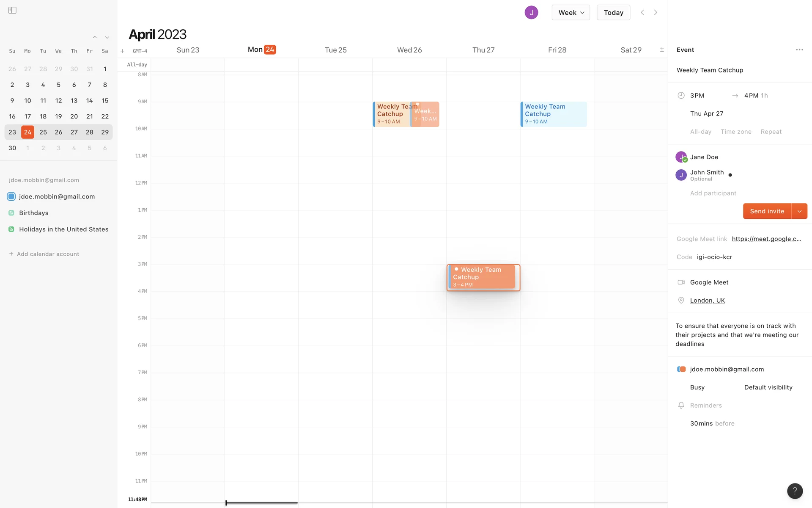Viewport: 812px width, 508px height.
Task: Toggle the sidebar panel icon
Action: point(12,10)
